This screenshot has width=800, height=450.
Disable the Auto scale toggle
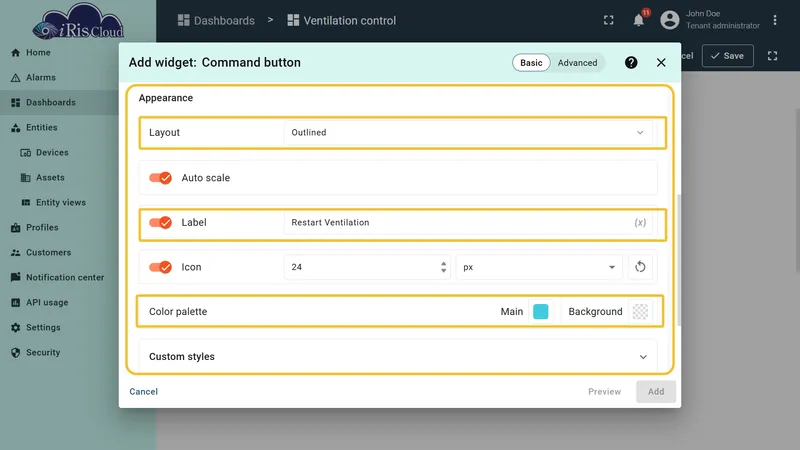click(160, 178)
